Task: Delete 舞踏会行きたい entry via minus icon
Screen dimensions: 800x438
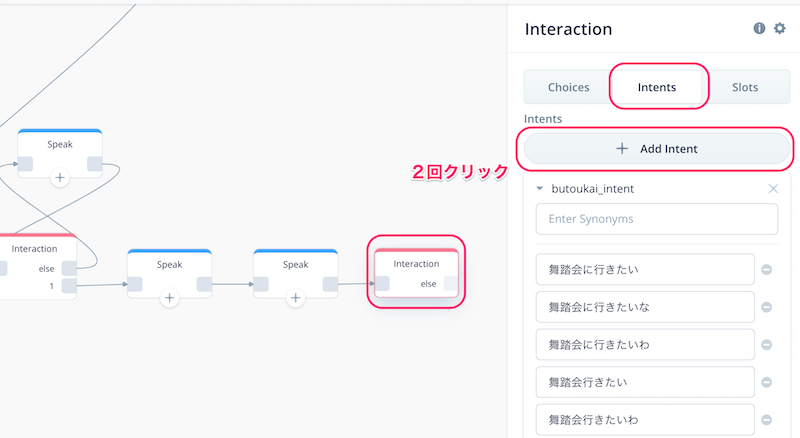Action: (766, 382)
